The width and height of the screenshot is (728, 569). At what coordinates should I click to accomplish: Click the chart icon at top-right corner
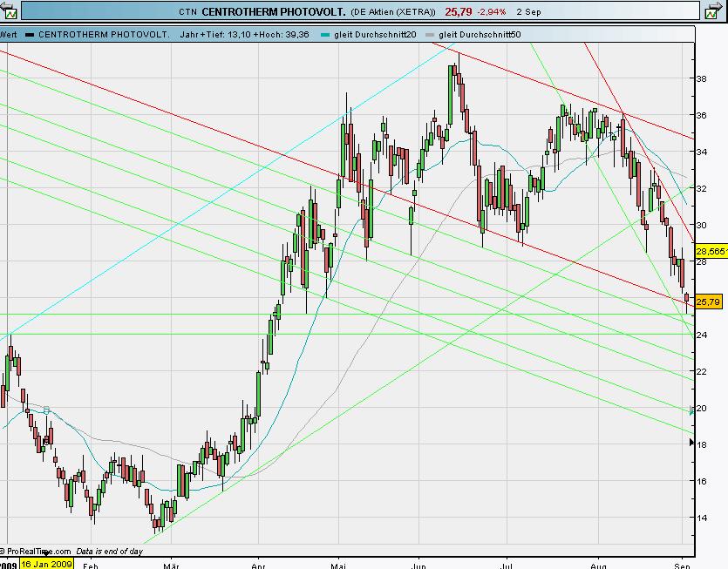click(x=717, y=11)
